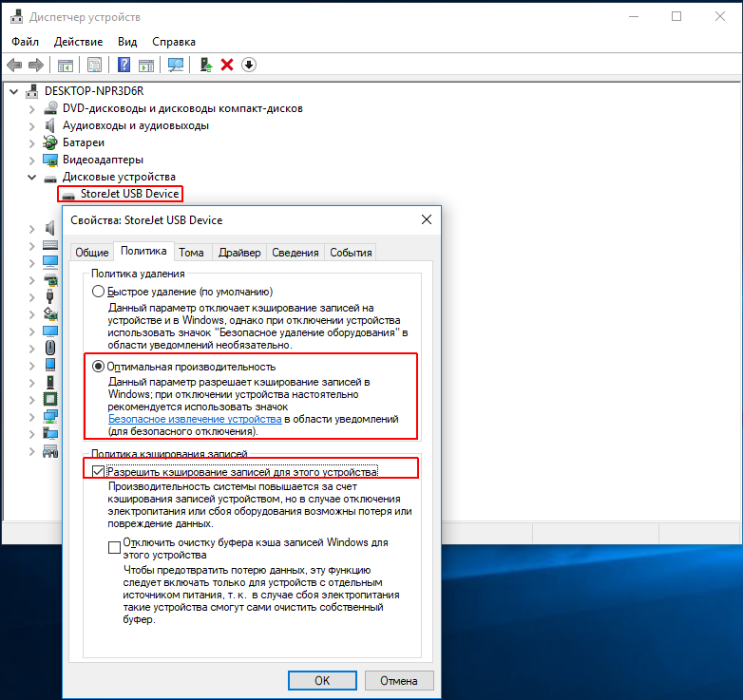Select the processor chip category icon in the tree
743x700 pixels.
(50, 399)
